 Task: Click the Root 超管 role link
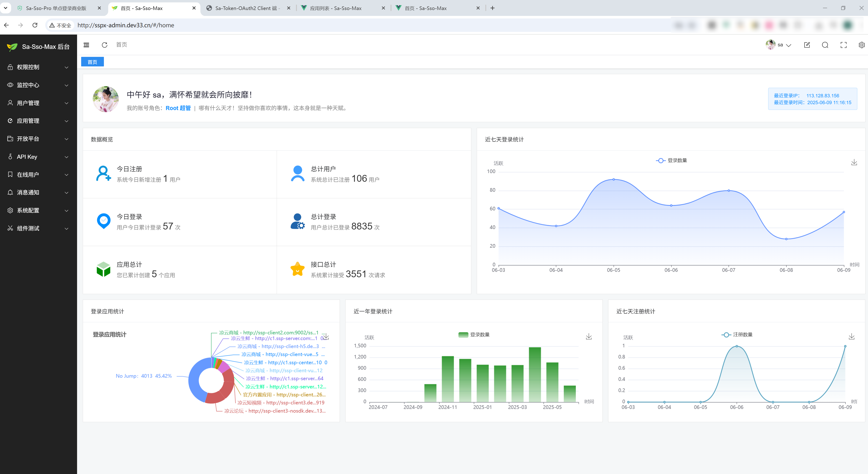[x=178, y=108]
